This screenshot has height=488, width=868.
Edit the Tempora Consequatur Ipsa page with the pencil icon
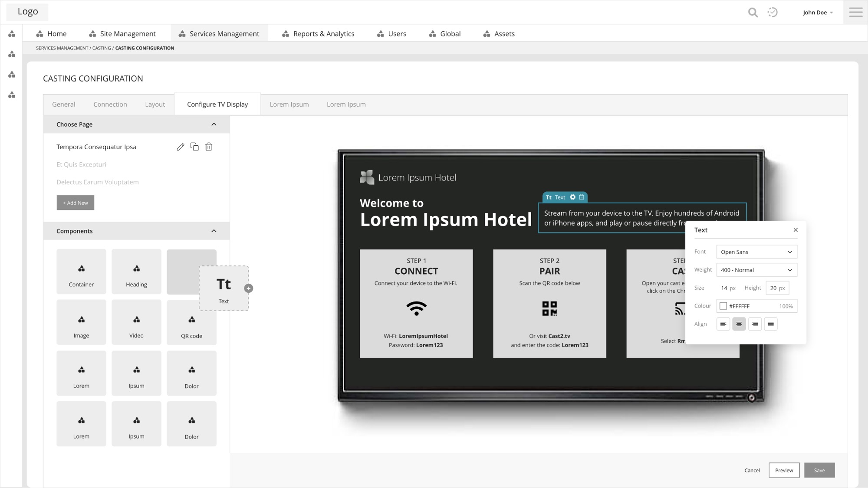click(181, 147)
